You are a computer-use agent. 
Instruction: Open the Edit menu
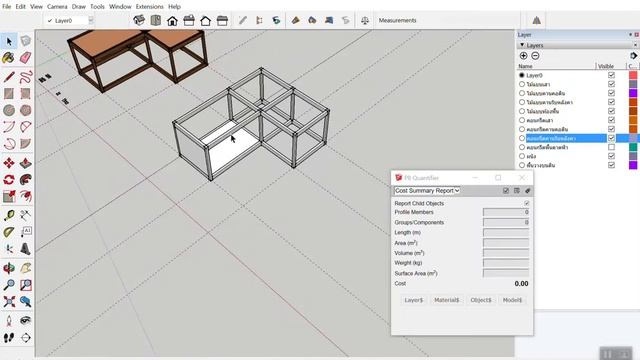click(x=20, y=7)
